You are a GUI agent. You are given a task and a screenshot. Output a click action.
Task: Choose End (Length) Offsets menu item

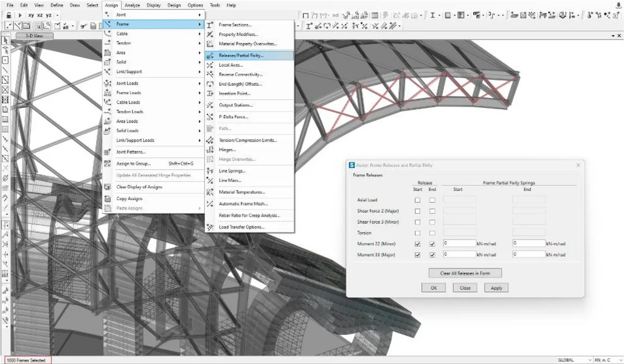click(250, 84)
